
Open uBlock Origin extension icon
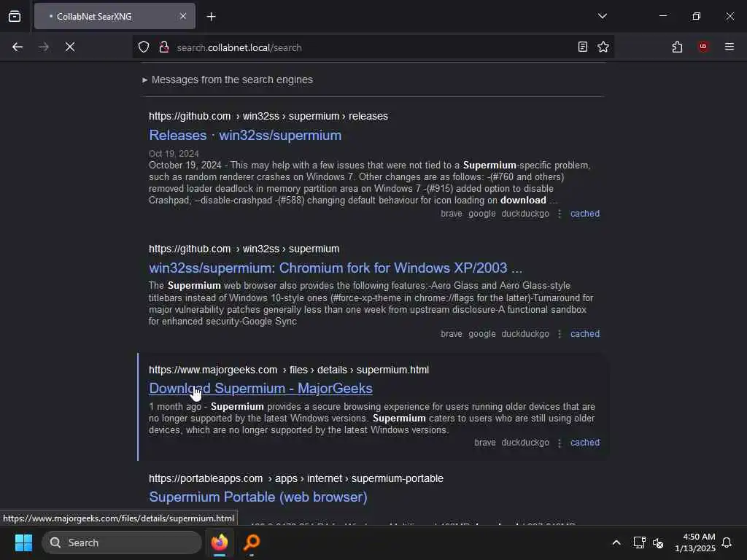click(703, 47)
